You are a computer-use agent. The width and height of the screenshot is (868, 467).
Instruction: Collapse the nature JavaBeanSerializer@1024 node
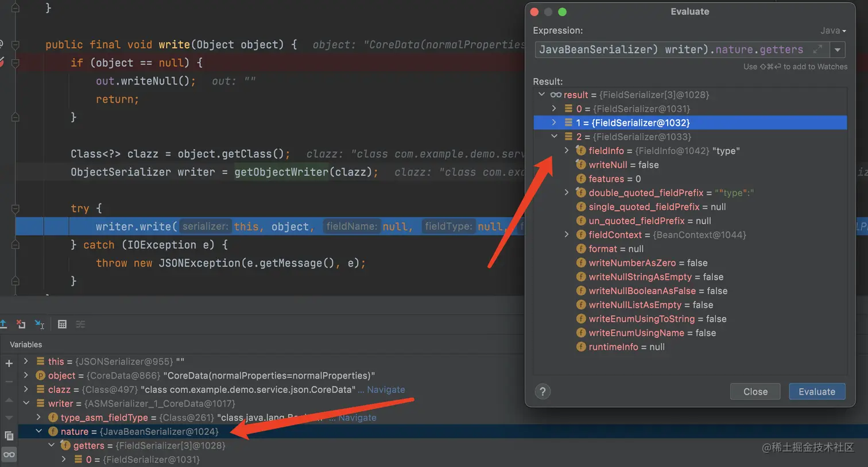[38, 431]
